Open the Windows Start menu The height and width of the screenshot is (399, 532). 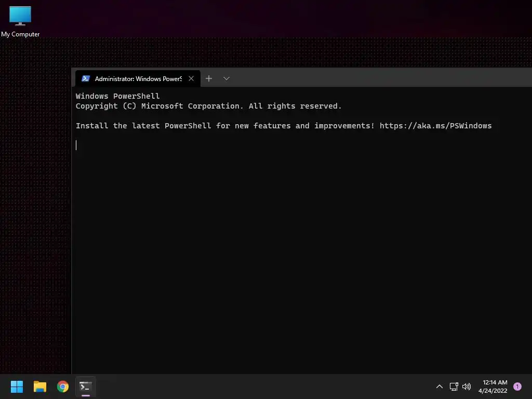[x=17, y=387]
